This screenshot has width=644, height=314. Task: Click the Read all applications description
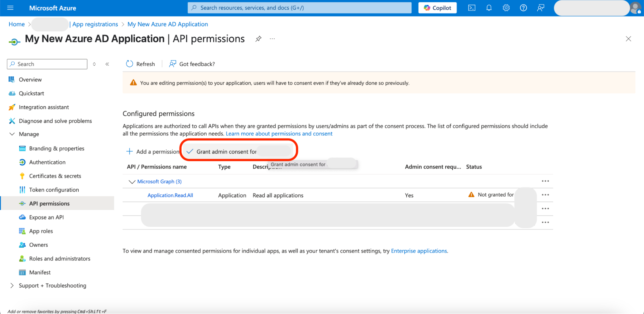[x=278, y=195]
